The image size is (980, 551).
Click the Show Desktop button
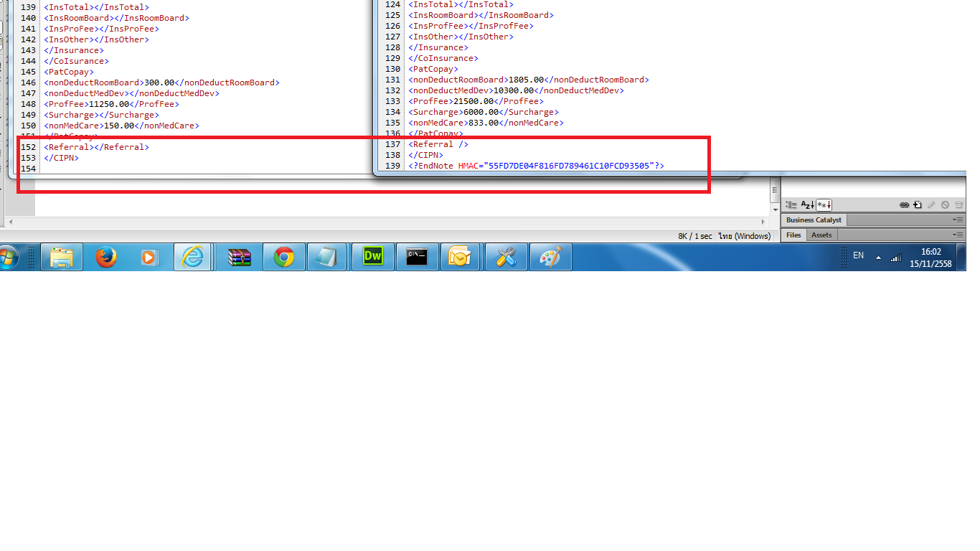pyautogui.click(x=961, y=257)
